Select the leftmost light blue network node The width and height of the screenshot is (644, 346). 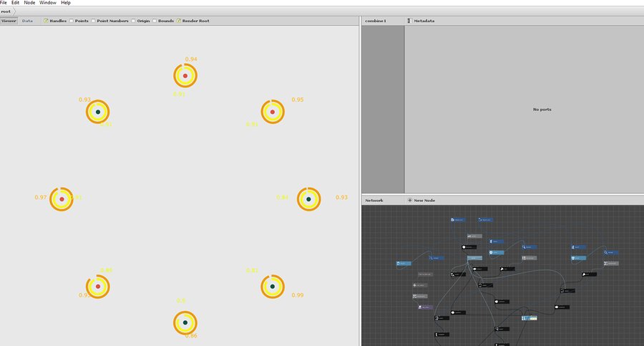[404, 264]
